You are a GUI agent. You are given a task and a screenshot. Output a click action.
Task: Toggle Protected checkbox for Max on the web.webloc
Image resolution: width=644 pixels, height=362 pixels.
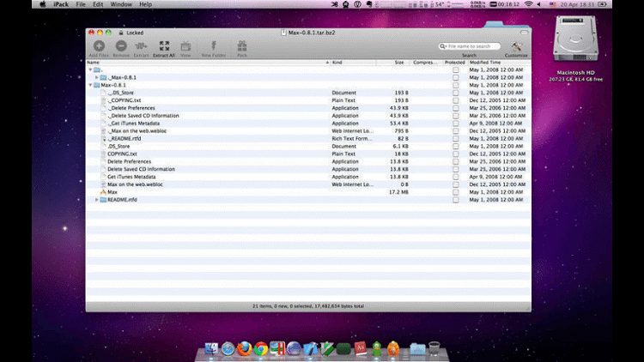455,184
